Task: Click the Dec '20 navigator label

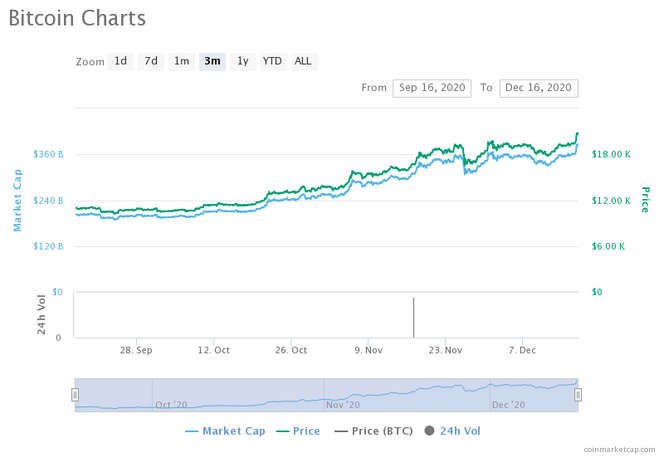Action: (x=509, y=405)
